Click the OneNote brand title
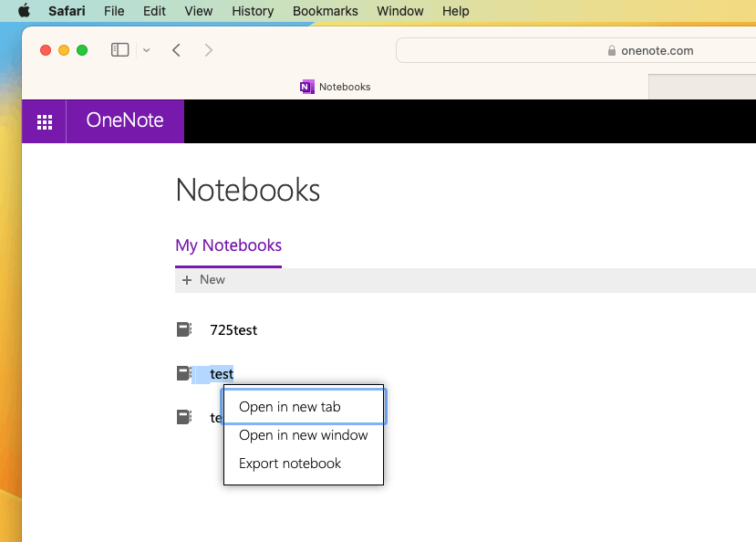 (125, 120)
